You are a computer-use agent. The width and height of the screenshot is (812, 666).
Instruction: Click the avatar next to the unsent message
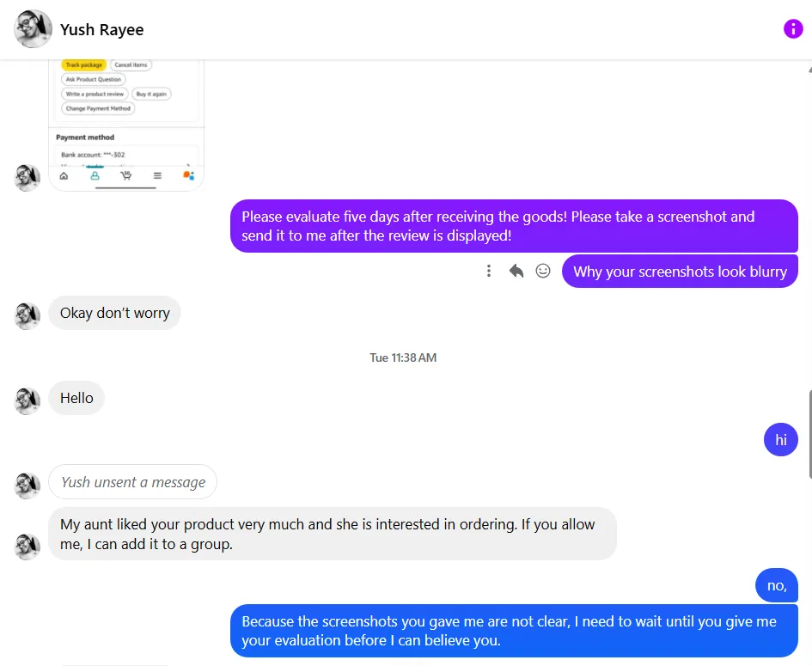point(27,485)
